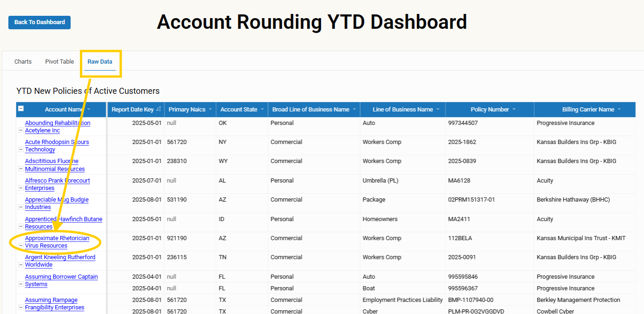Collapse the Appreciable Mug Budgie Industries row

click(x=20, y=207)
